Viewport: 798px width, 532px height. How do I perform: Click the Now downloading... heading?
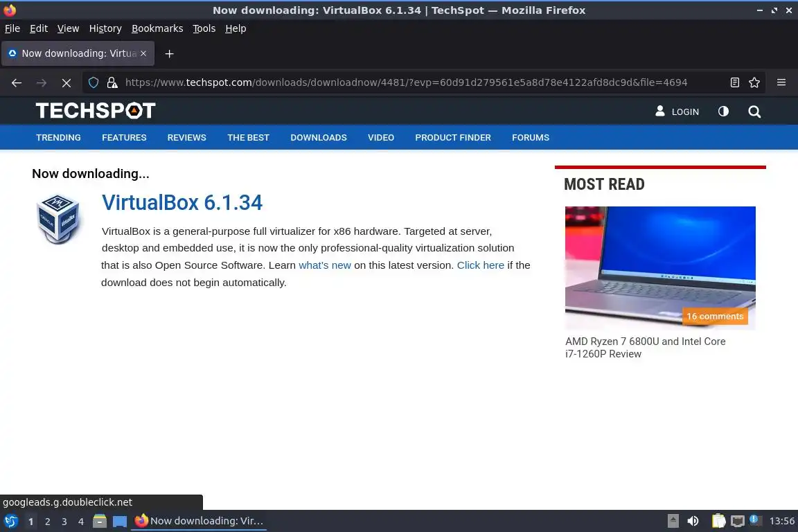(91, 174)
